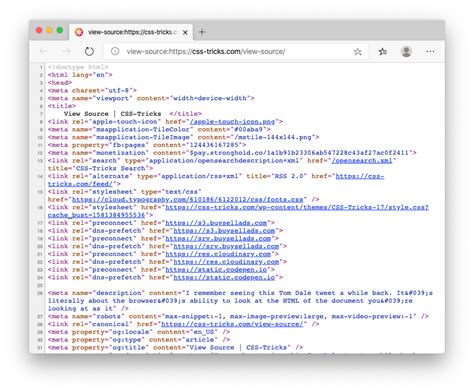Click the og:locale meta line
The image size is (474, 392).
coord(139,332)
